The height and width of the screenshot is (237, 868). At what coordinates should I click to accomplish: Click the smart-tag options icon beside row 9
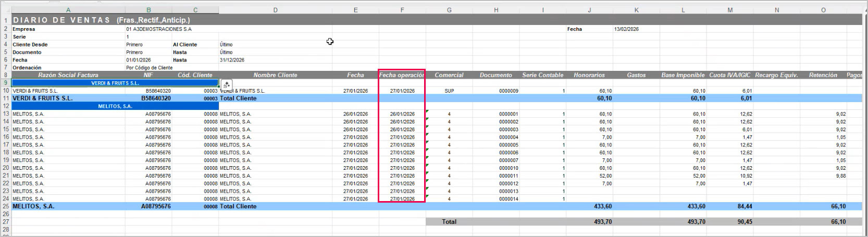click(227, 84)
